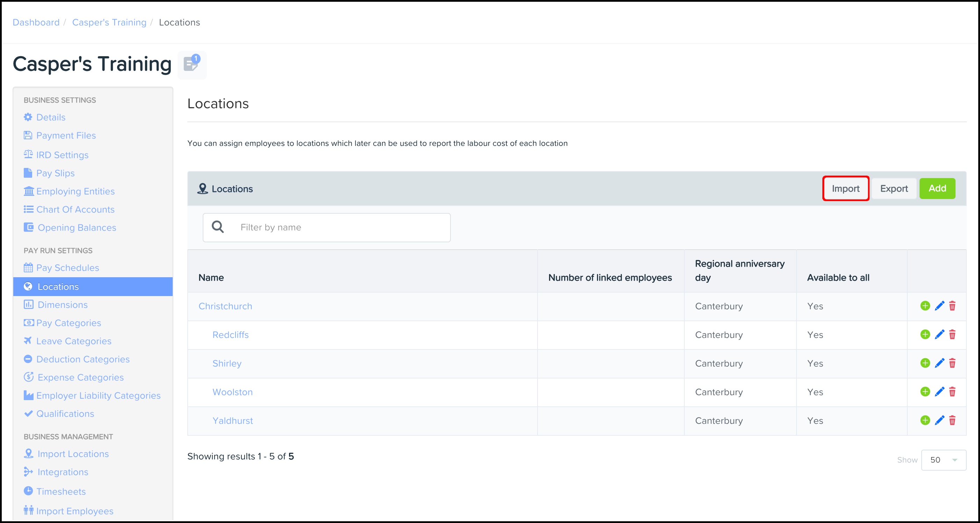Open Import Locations in Business Management
The width and height of the screenshot is (980, 523).
[73, 454]
